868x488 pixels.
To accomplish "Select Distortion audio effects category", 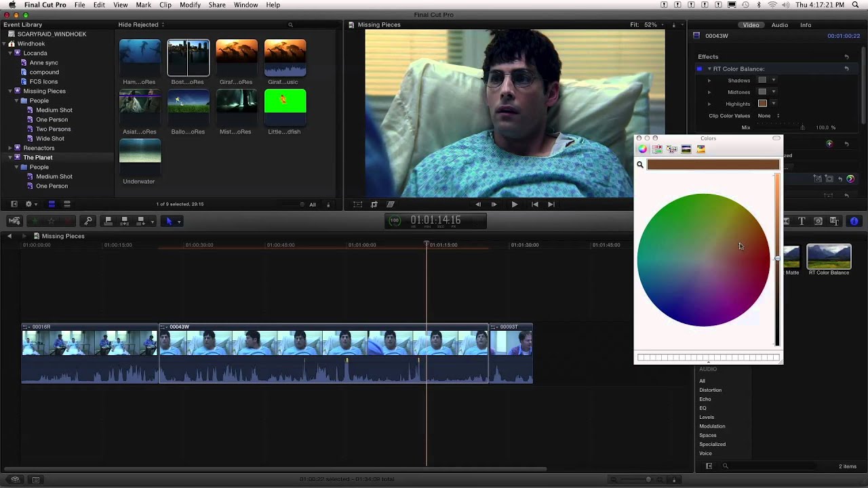I will [x=710, y=390].
